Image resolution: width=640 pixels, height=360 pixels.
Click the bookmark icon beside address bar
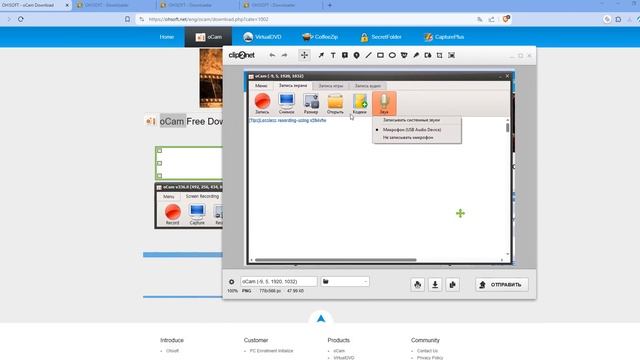127,19
